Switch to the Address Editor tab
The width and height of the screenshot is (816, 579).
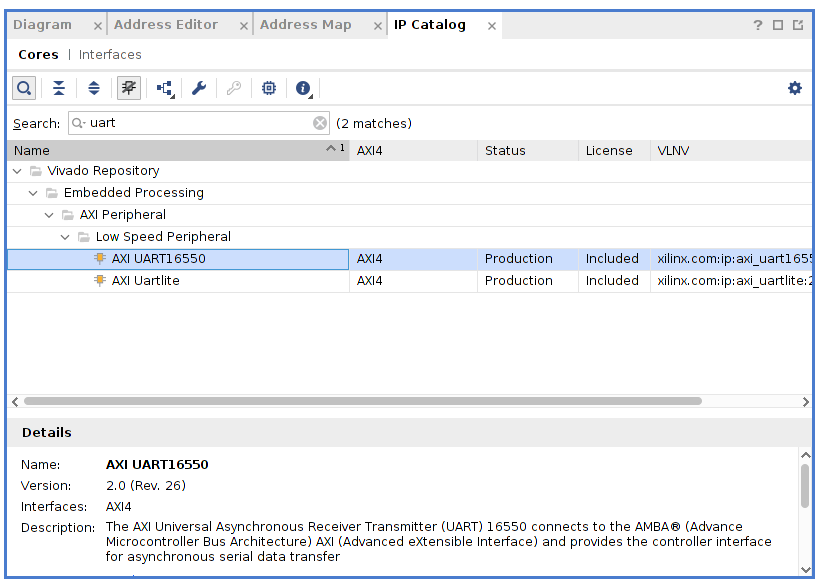click(166, 25)
